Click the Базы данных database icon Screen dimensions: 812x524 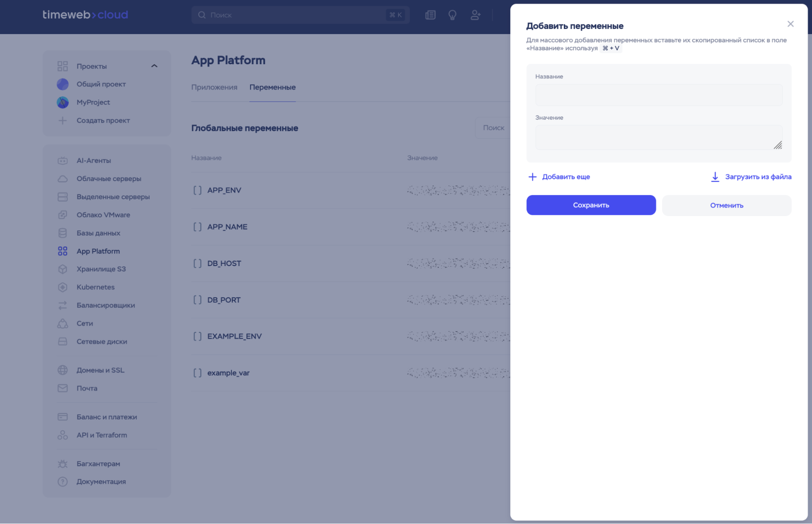coord(63,233)
